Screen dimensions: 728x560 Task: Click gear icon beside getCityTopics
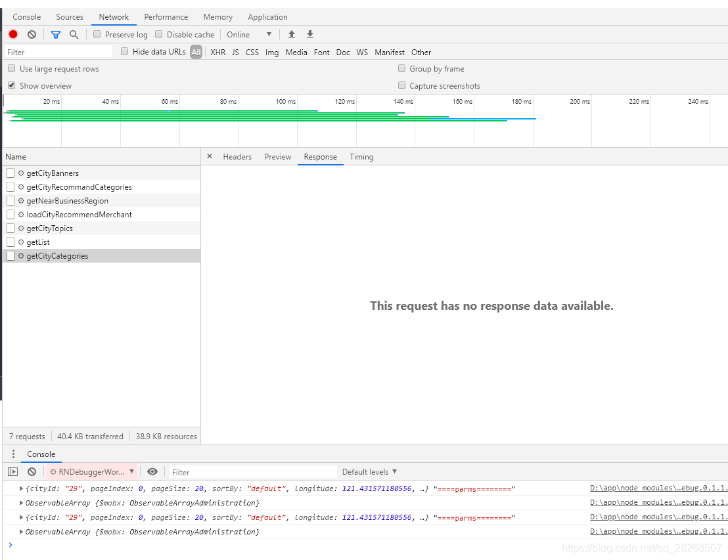pyautogui.click(x=21, y=228)
